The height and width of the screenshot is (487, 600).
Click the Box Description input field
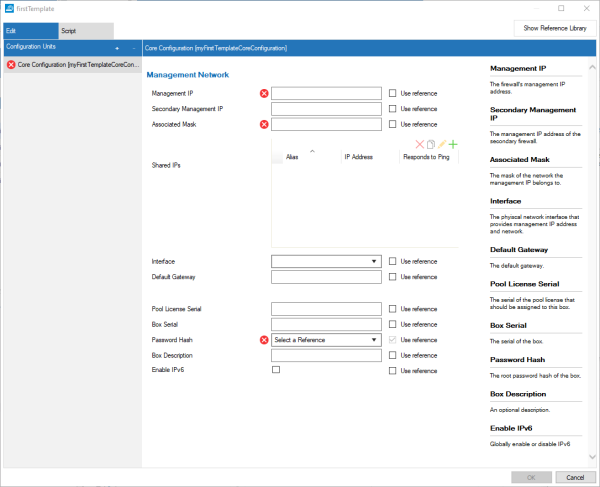(x=326, y=355)
